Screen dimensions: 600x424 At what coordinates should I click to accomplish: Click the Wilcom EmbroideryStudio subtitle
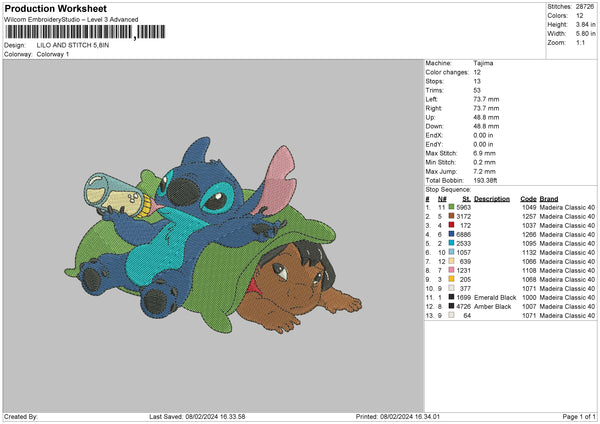(71, 20)
